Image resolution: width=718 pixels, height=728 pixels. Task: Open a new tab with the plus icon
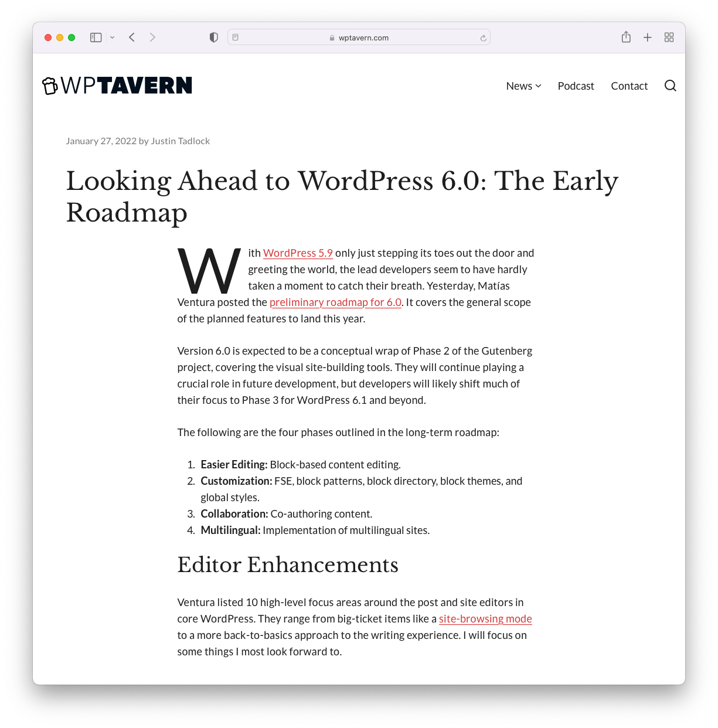(x=647, y=37)
